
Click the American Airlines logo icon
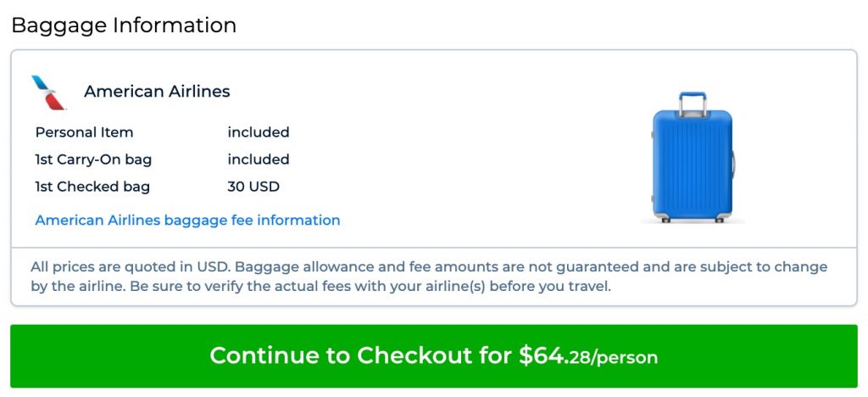[x=48, y=92]
